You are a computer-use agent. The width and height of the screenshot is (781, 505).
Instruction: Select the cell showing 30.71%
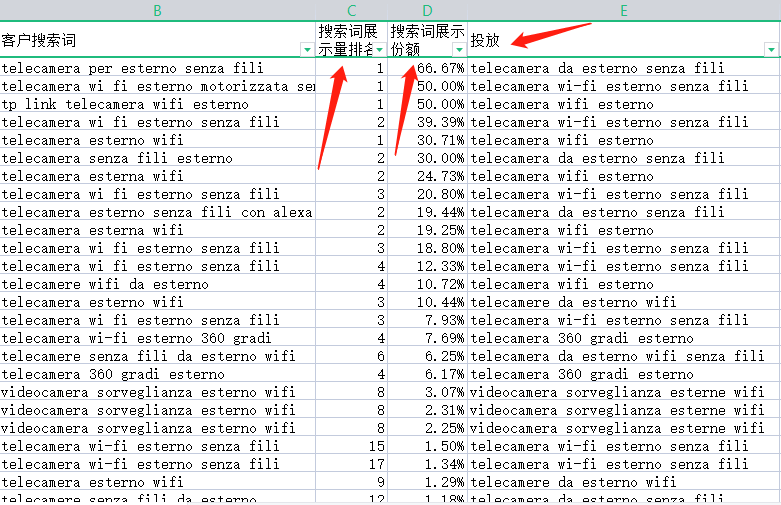pyautogui.click(x=427, y=140)
